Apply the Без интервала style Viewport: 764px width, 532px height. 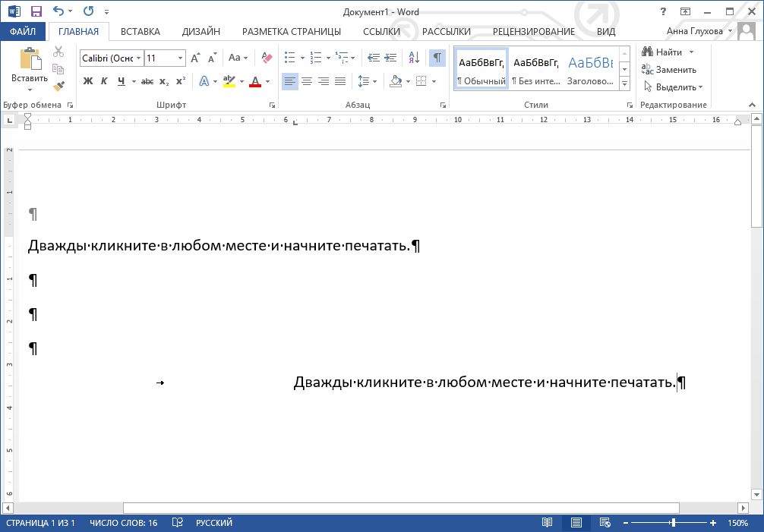coord(536,69)
